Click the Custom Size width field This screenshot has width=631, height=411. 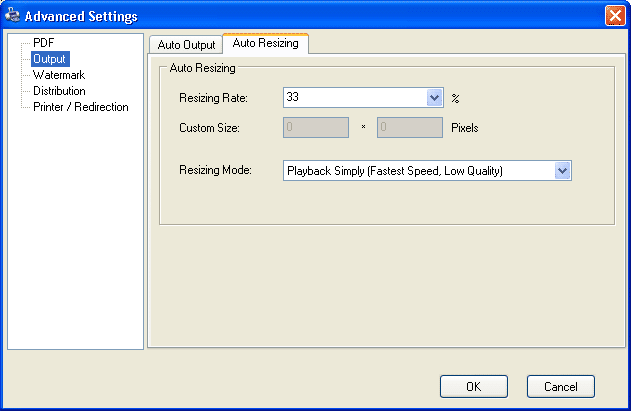tap(316, 128)
